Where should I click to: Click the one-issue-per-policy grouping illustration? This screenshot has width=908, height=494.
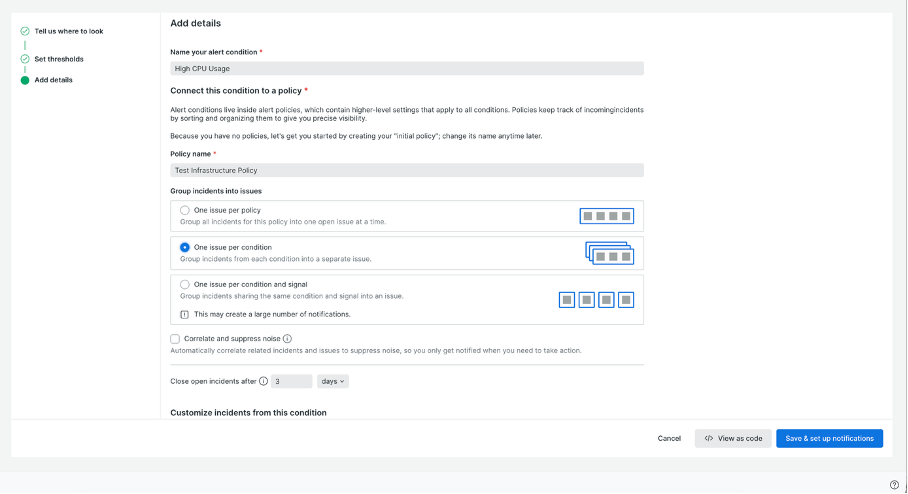point(607,216)
